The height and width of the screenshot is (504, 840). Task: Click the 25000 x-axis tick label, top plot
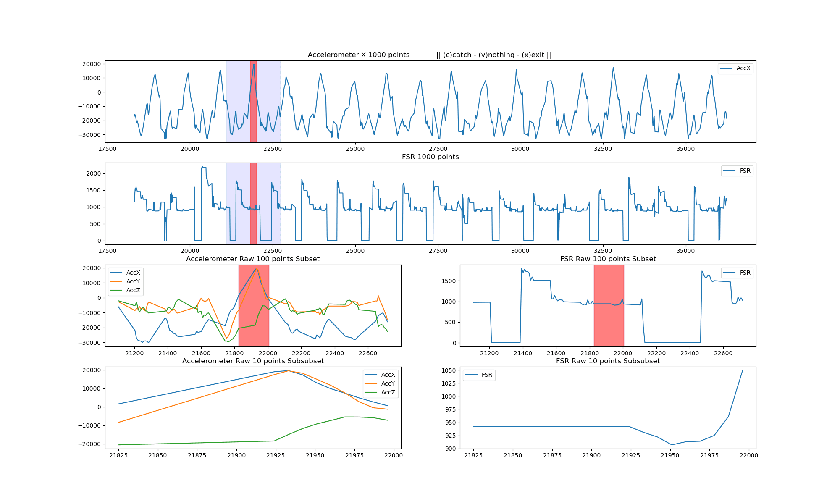355,149
